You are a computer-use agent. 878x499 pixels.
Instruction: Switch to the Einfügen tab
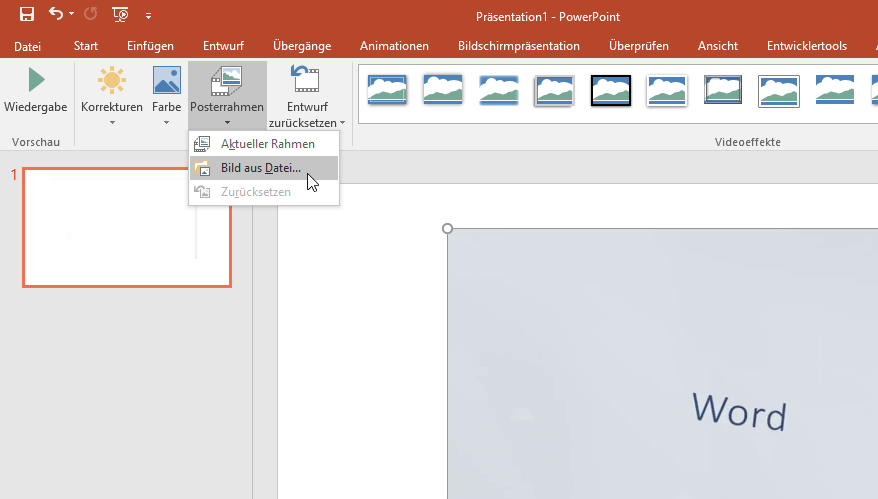click(x=150, y=46)
